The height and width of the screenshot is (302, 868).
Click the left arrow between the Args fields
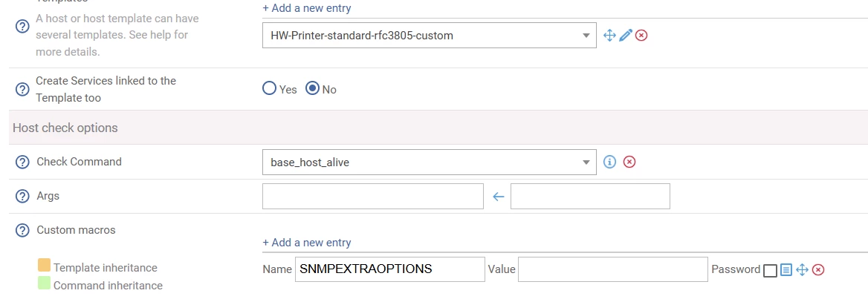[498, 197]
